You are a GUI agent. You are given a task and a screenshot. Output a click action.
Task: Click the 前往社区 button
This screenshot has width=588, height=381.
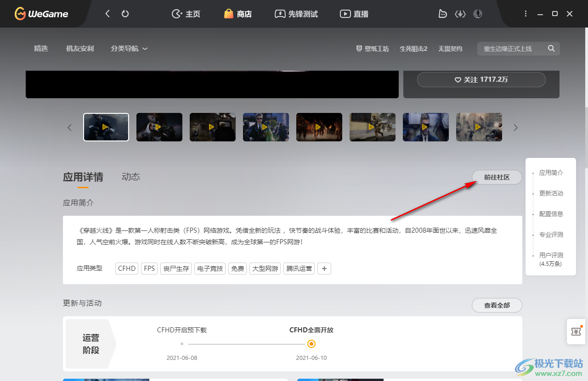(497, 177)
